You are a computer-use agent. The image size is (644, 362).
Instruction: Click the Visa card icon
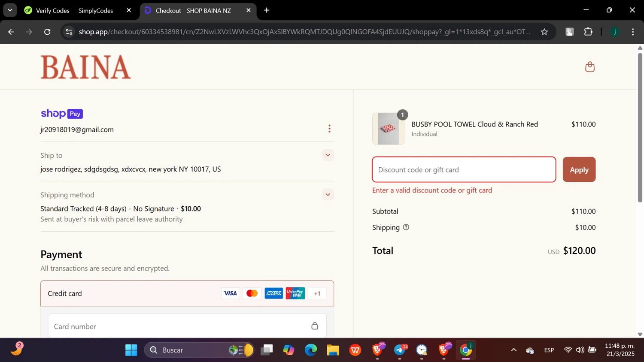tap(231, 293)
